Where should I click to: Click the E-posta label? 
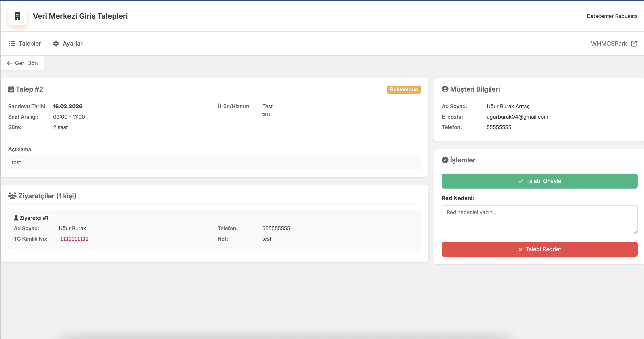coord(452,117)
